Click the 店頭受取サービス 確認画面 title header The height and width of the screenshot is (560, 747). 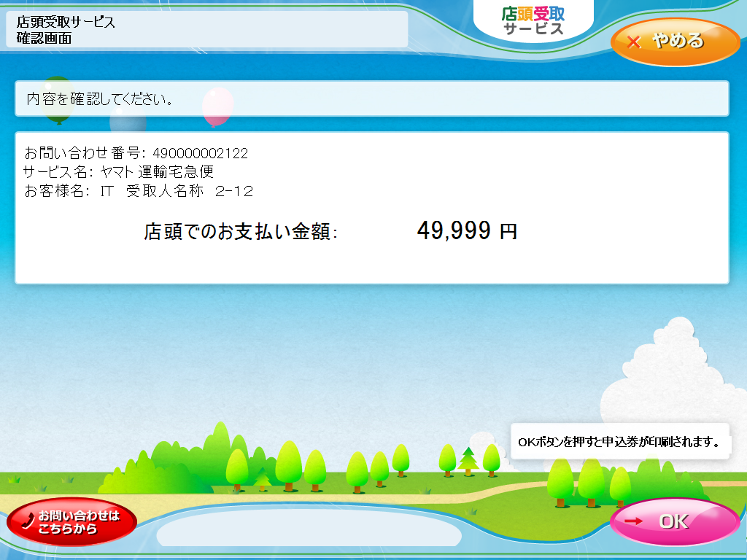pos(206,30)
